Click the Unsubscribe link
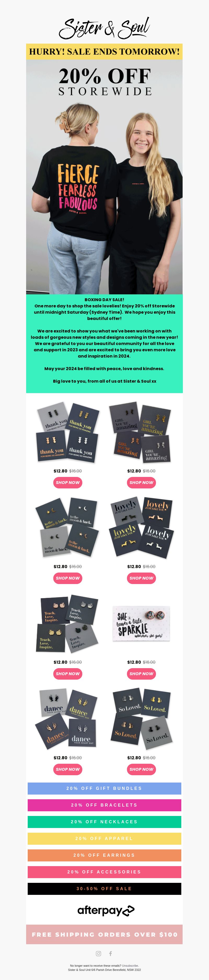The image size is (209, 980). [130, 966]
